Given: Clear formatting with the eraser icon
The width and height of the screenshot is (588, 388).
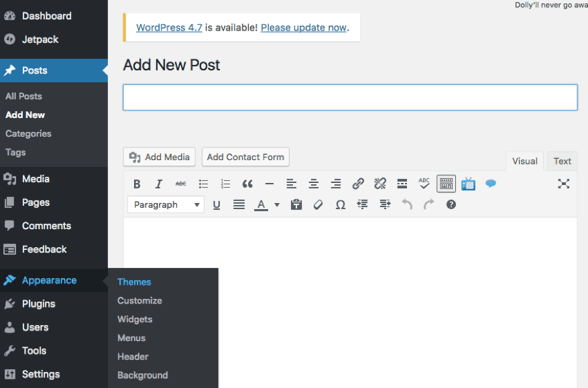Looking at the screenshot, I should point(318,204).
